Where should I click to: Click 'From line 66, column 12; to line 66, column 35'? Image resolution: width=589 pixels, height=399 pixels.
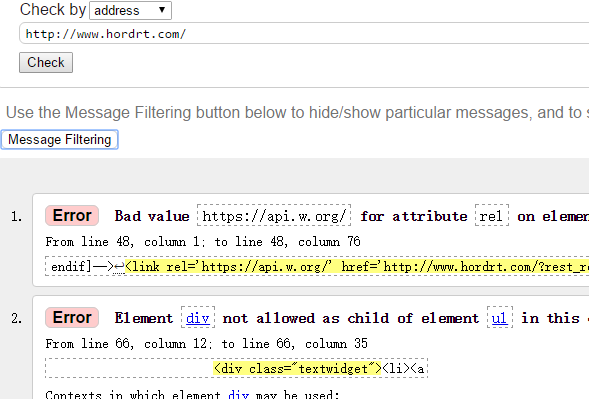(x=206, y=343)
